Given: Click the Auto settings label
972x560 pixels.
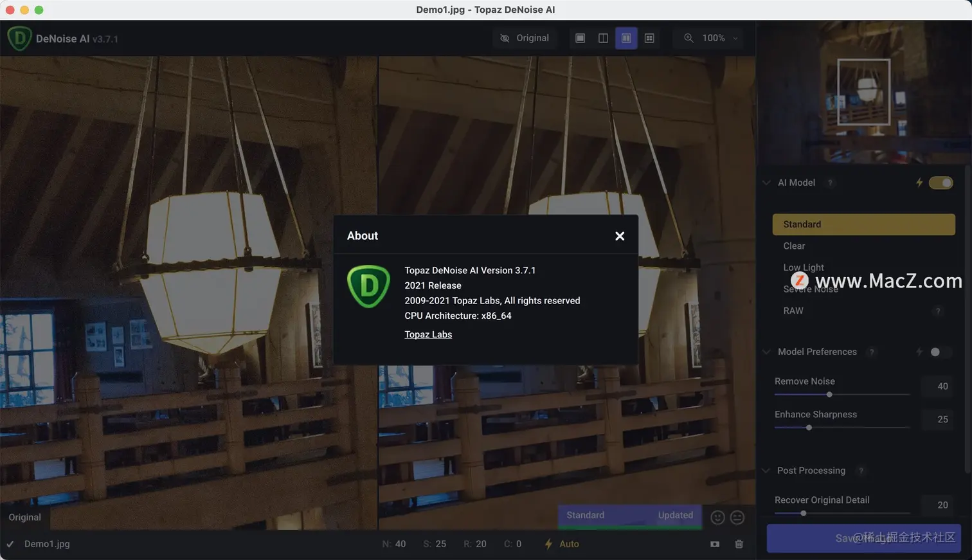Looking at the screenshot, I should 569,544.
